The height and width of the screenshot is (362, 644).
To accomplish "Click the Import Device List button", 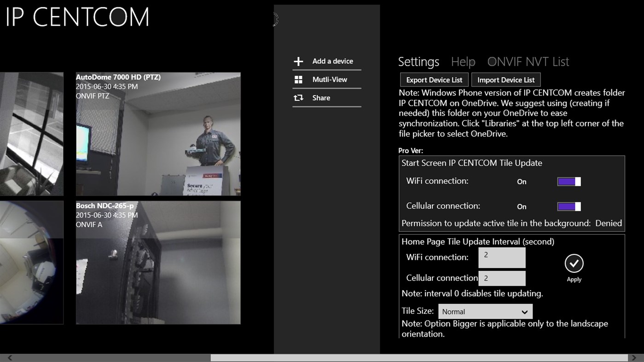I will (x=506, y=80).
